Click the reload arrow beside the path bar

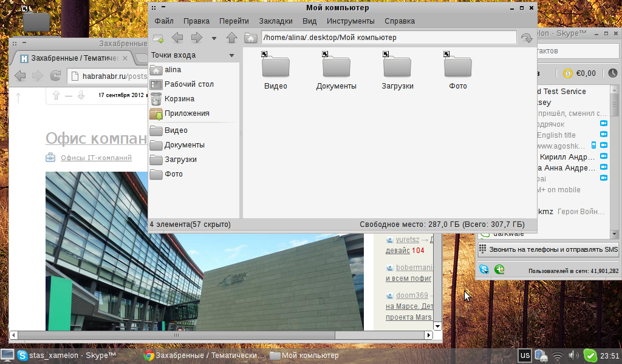pos(527,38)
